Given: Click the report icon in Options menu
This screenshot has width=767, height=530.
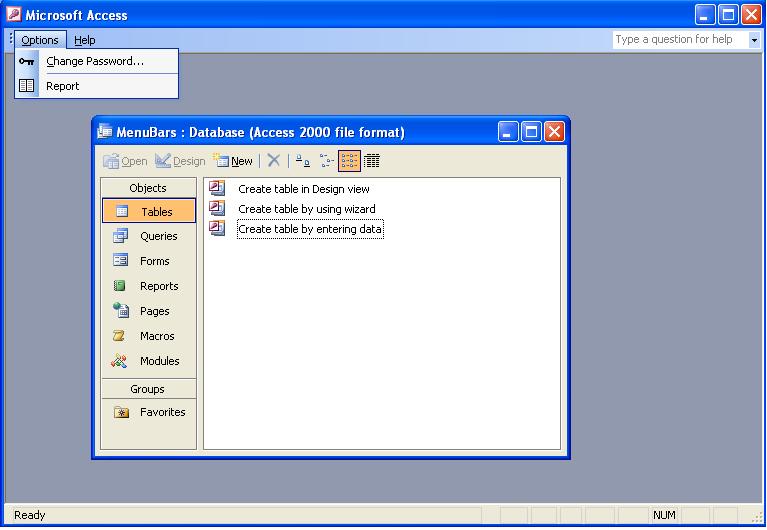Looking at the screenshot, I should click(x=26, y=86).
